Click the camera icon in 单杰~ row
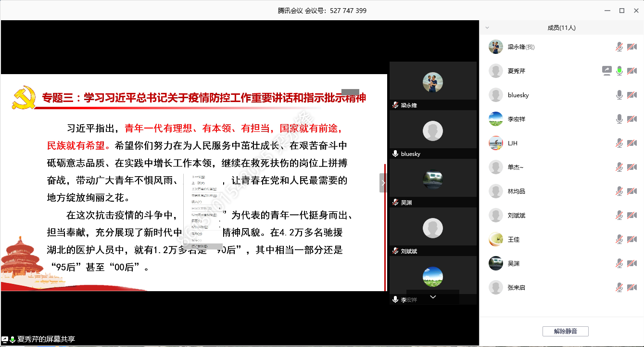The height and width of the screenshot is (347, 644). tap(632, 167)
